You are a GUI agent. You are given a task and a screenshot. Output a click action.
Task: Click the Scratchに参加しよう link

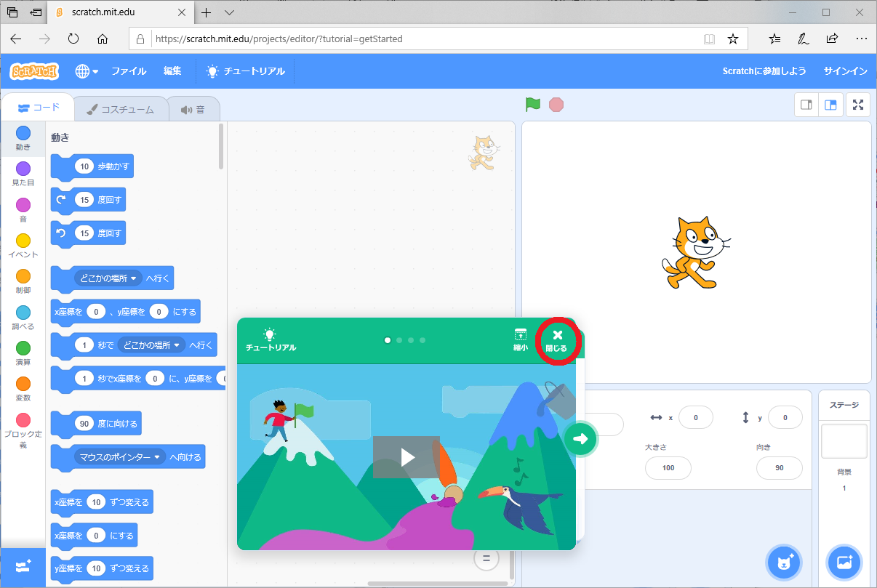click(x=764, y=71)
